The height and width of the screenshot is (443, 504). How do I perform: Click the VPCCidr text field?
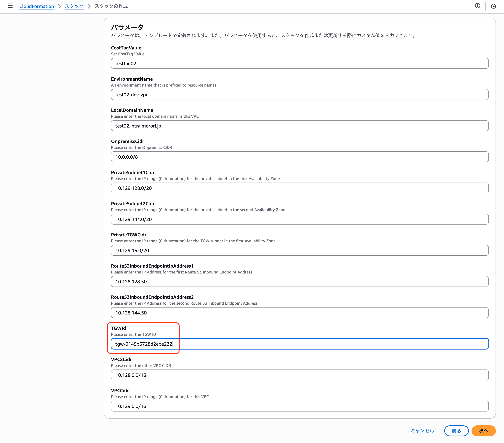(299, 406)
